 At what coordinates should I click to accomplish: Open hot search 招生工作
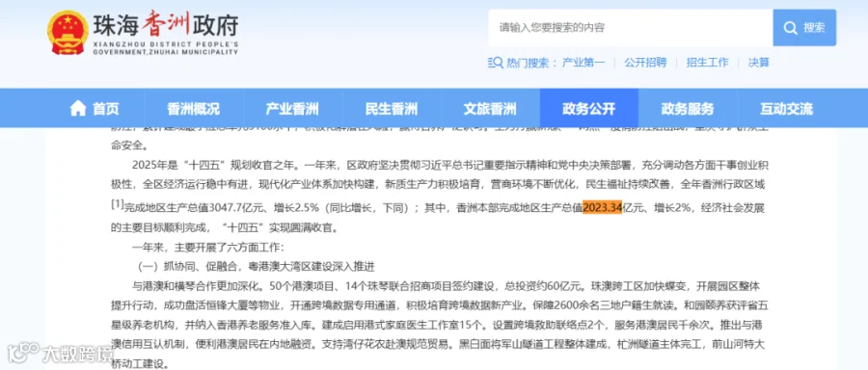pyautogui.click(x=708, y=63)
